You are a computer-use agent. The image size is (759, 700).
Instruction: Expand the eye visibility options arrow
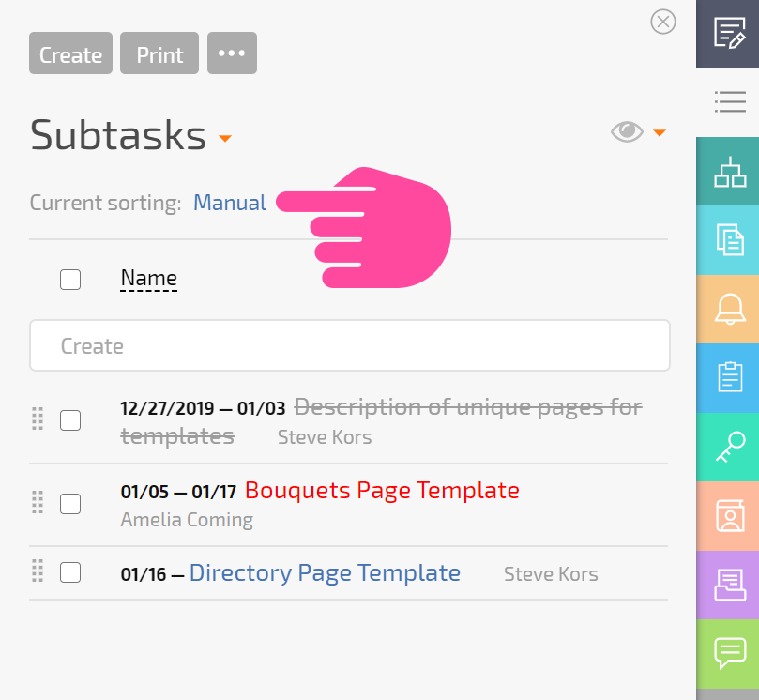(660, 132)
